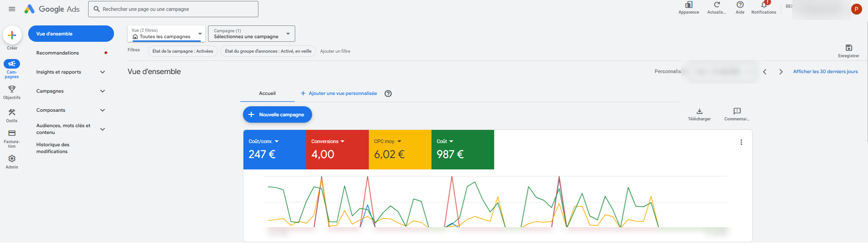Open the Coût/conv. metric dropdown
This screenshot has height=248, width=868.
[264, 141]
